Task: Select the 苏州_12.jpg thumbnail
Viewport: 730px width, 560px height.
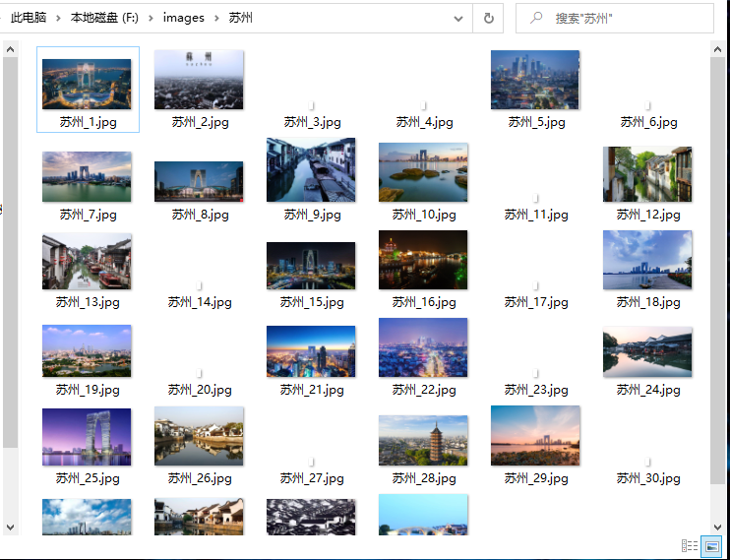Action: tap(647, 174)
